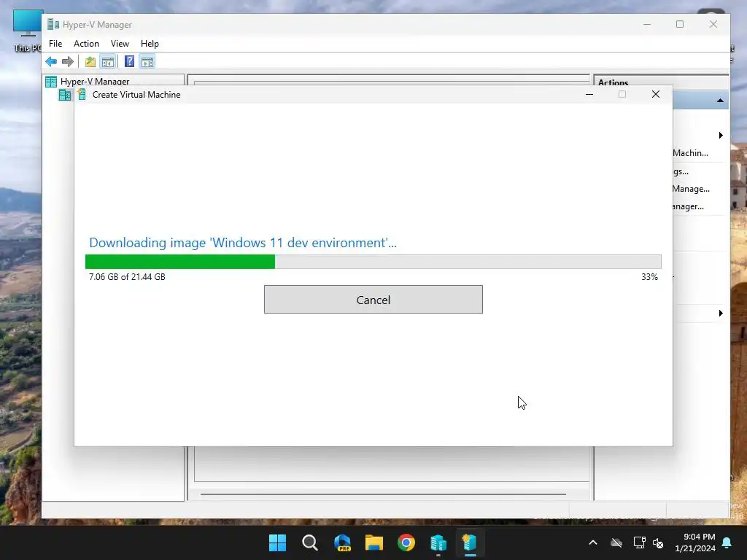Select the server node icon under Hyper-V Manager

[65, 96]
